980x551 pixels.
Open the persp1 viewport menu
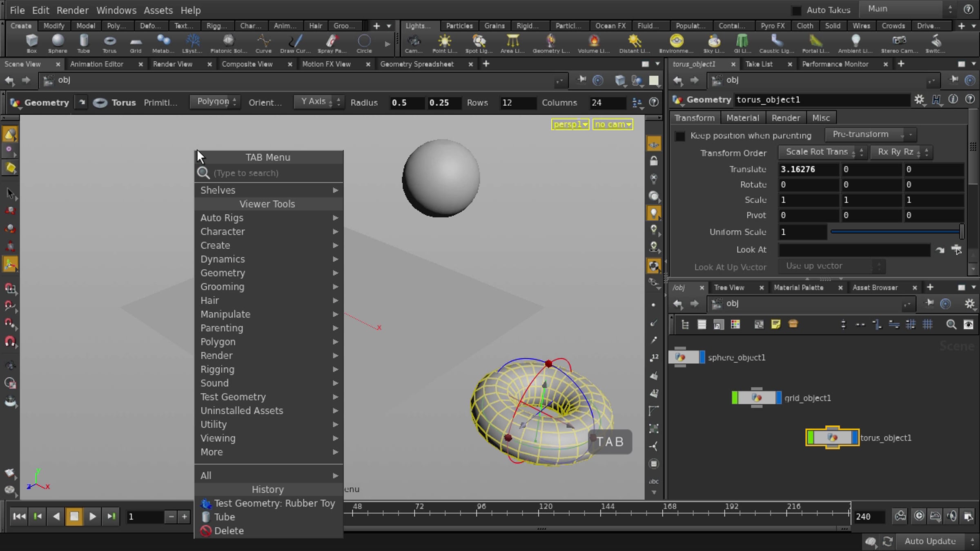click(x=570, y=124)
